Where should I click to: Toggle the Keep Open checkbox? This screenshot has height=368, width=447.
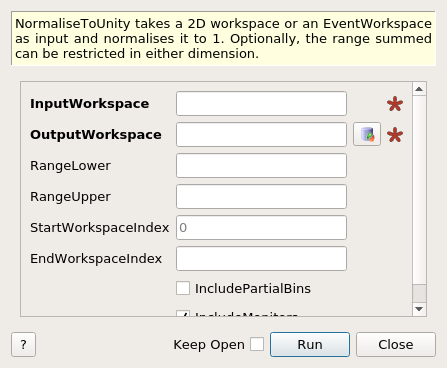pyautogui.click(x=257, y=344)
